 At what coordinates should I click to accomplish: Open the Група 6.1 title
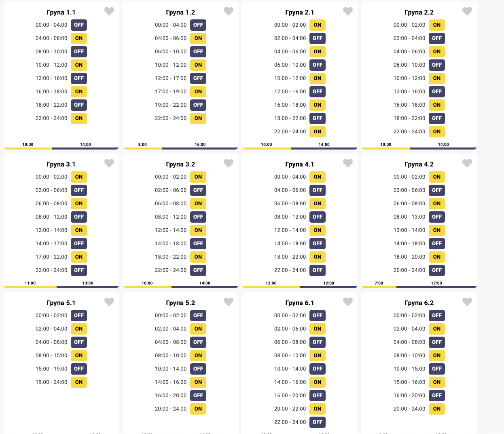point(300,303)
